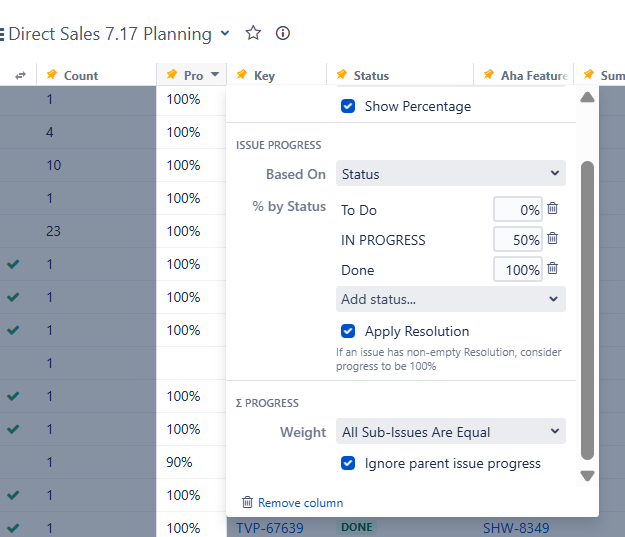Edit the To Do percentage field
The width and height of the screenshot is (625, 537).
click(x=518, y=209)
